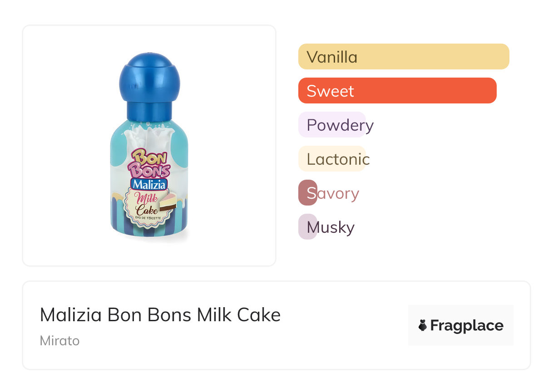Click the Malizia Bon Bons Milk Cake title

click(160, 315)
